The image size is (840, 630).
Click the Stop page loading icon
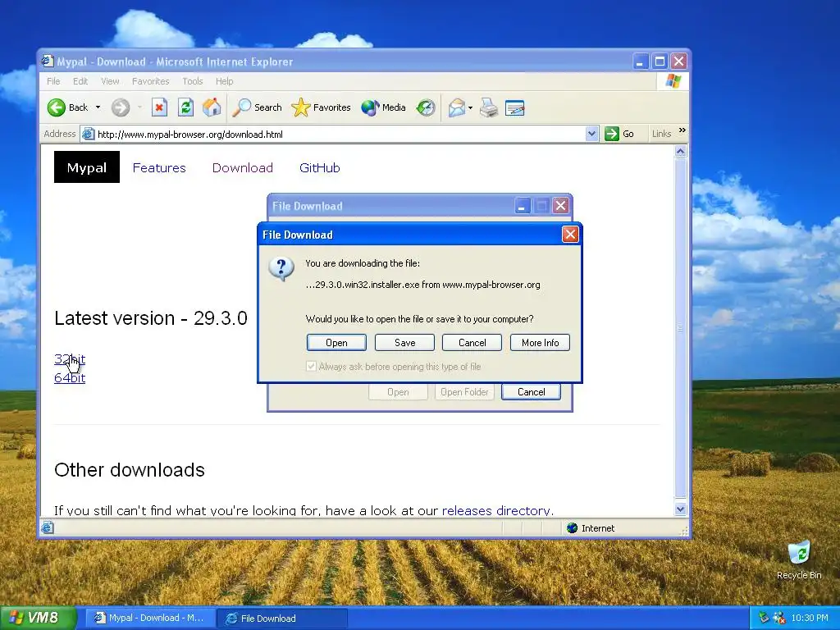point(159,107)
